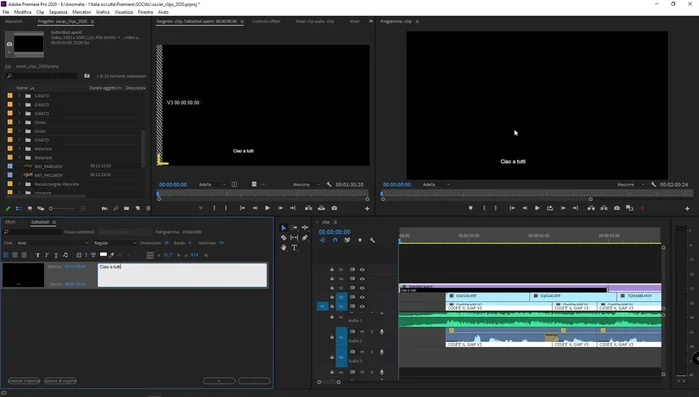Click Lift button in Program monitor
The height and width of the screenshot is (397, 699).
click(x=591, y=208)
